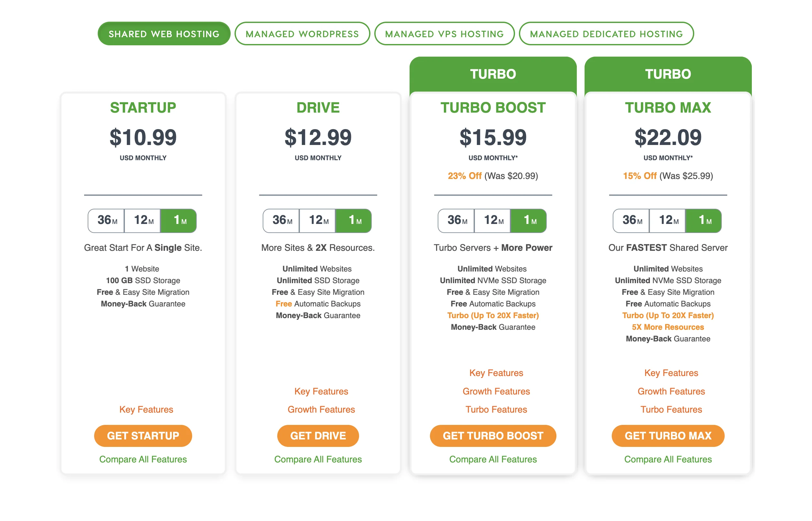Open Compare All Features under Turbo Max
Viewport: 812px width, 521px height.
click(668, 460)
